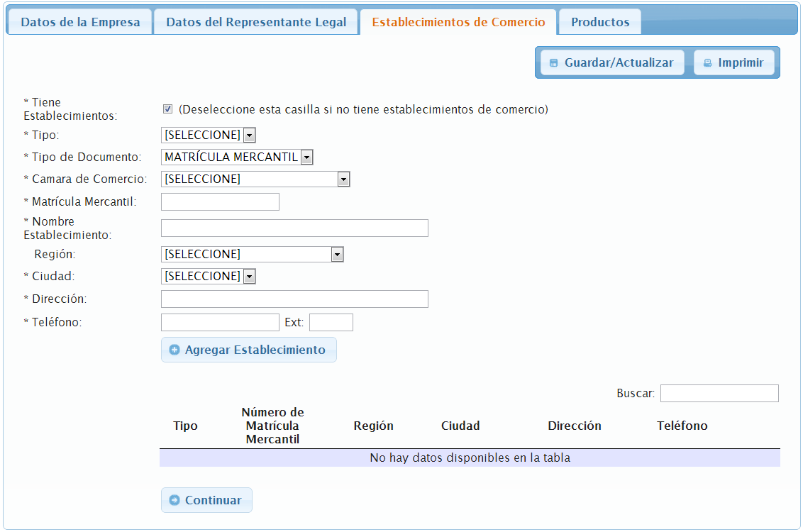Image resolution: width=803 pixels, height=532 pixels.
Task: Switch to the Datos de la Empresa tab
Action: click(x=80, y=22)
